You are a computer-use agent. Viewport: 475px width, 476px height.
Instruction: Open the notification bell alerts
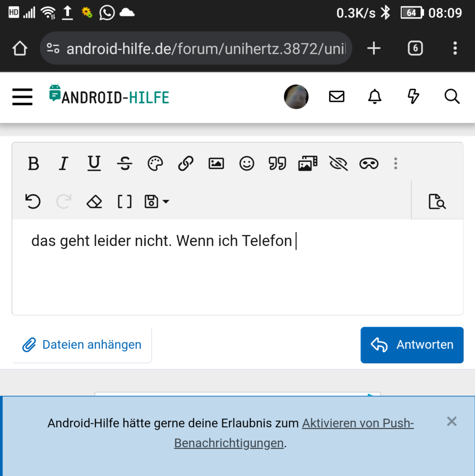374,96
